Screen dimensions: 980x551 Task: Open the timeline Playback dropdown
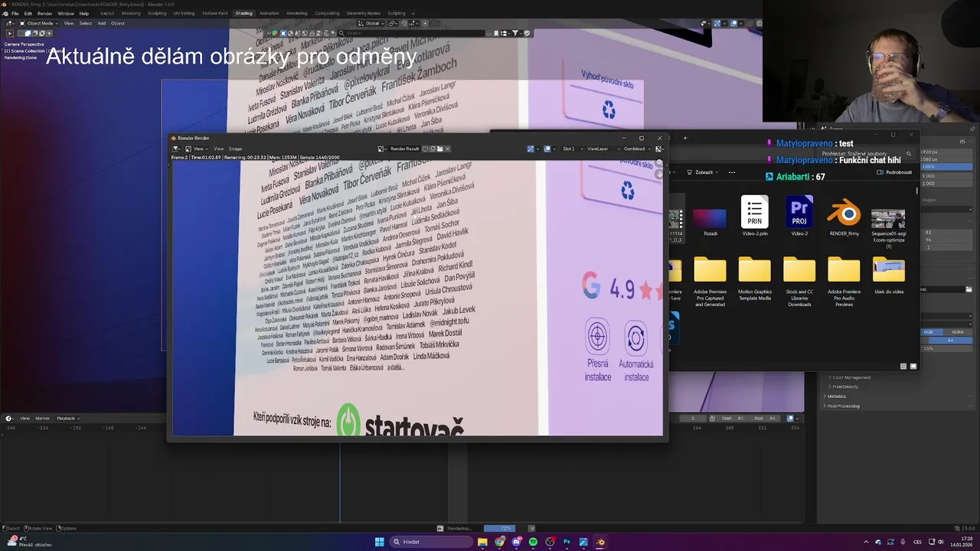pos(67,419)
